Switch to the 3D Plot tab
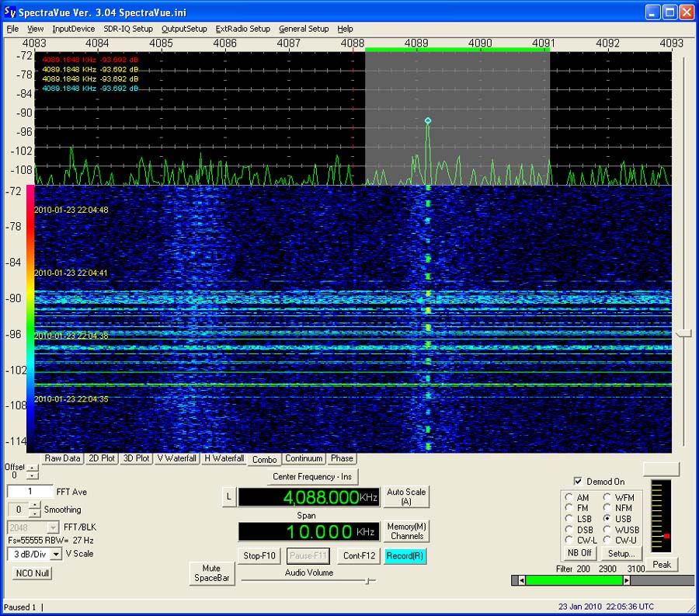The image size is (699, 616). pyautogui.click(x=137, y=458)
